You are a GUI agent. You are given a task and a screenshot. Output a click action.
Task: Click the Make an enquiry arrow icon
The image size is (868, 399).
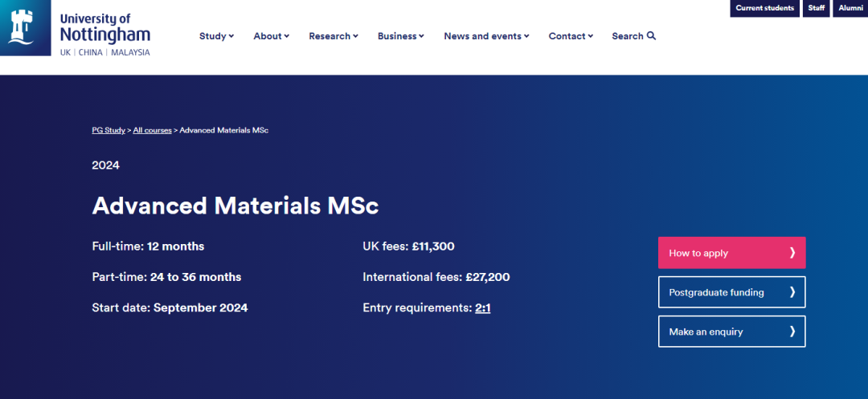tap(792, 332)
